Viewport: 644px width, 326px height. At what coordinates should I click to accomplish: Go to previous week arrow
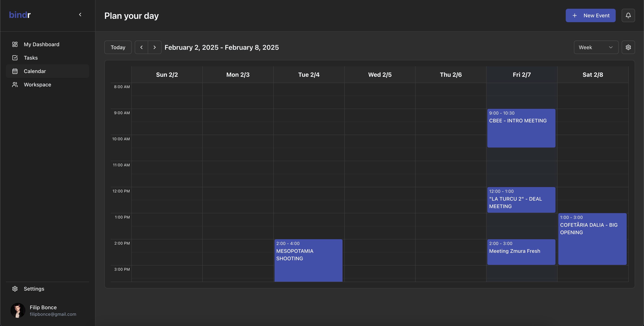click(x=141, y=47)
